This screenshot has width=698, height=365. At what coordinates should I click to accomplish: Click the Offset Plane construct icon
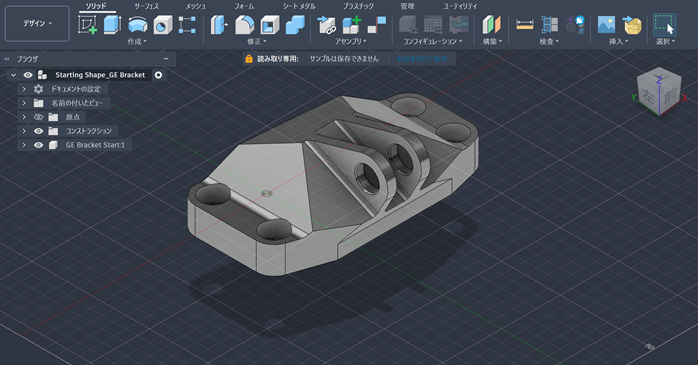[492, 25]
